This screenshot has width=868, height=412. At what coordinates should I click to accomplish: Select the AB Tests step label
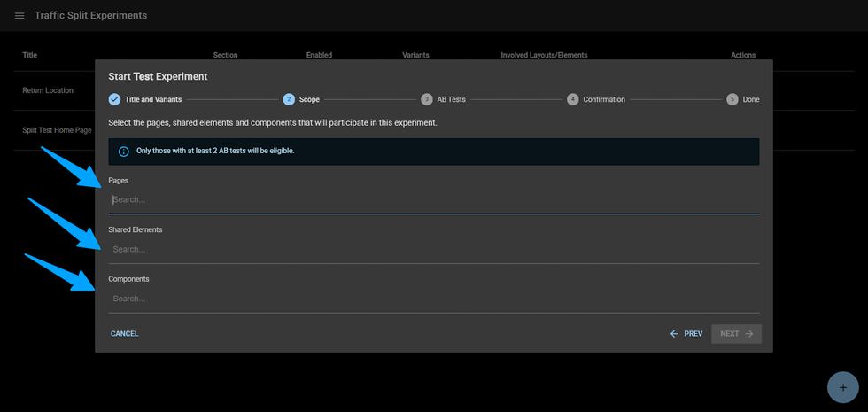pos(451,99)
